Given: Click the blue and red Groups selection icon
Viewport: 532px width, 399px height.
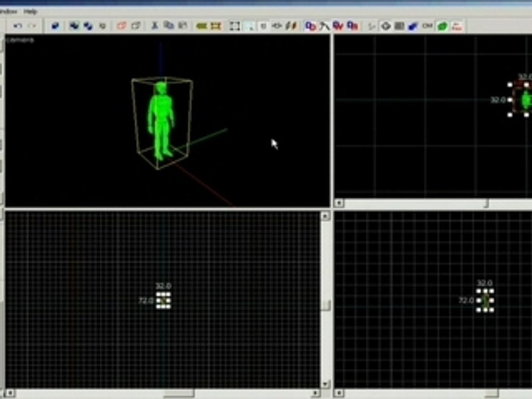Looking at the screenshot, I should click(x=310, y=26).
